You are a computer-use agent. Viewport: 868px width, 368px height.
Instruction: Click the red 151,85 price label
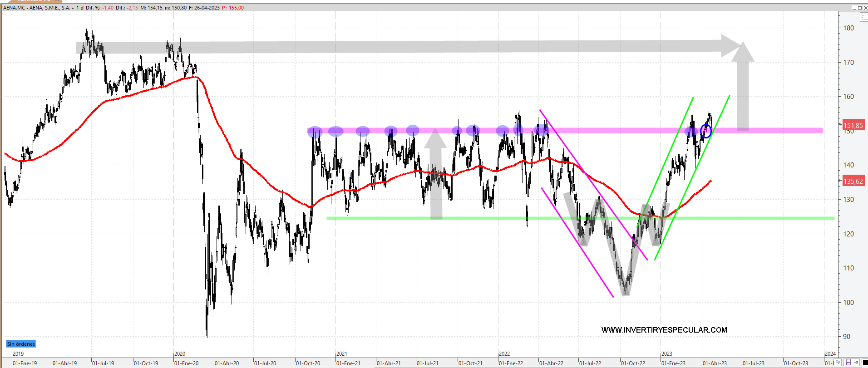[x=853, y=125]
